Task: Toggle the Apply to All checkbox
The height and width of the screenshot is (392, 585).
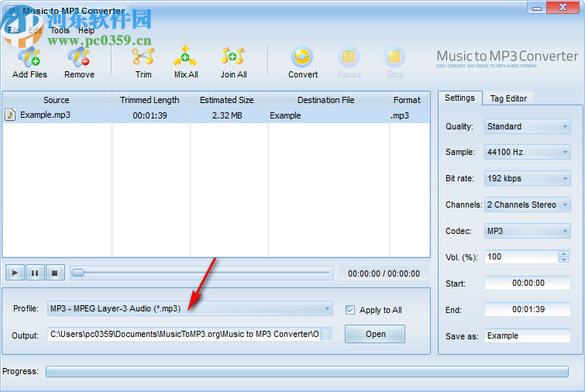Action: click(350, 310)
